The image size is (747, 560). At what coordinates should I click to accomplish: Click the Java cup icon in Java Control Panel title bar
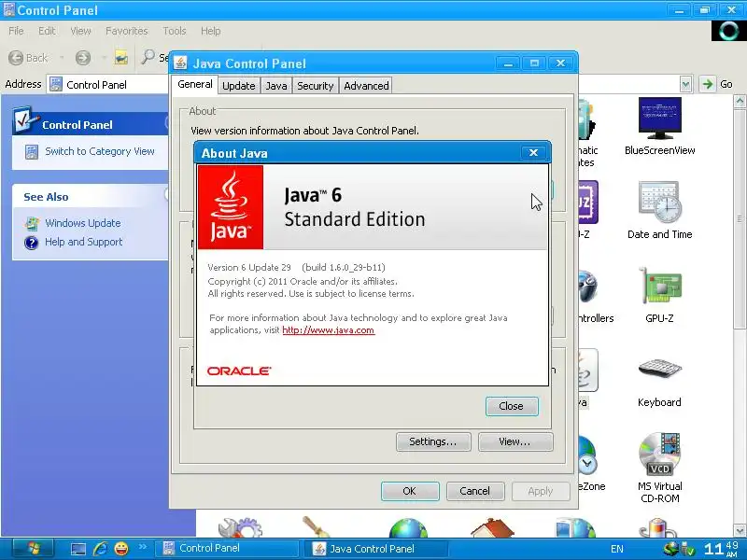(x=180, y=63)
